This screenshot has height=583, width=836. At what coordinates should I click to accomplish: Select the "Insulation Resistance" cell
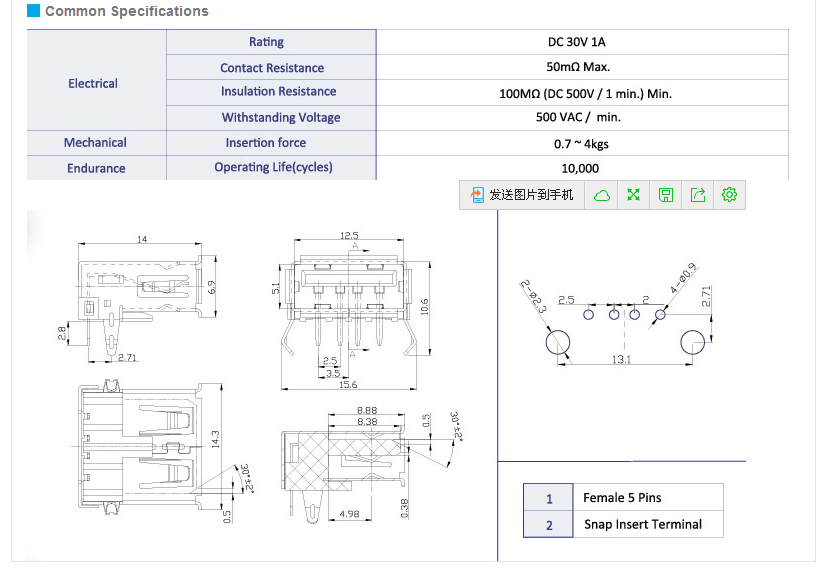click(271, 92)
